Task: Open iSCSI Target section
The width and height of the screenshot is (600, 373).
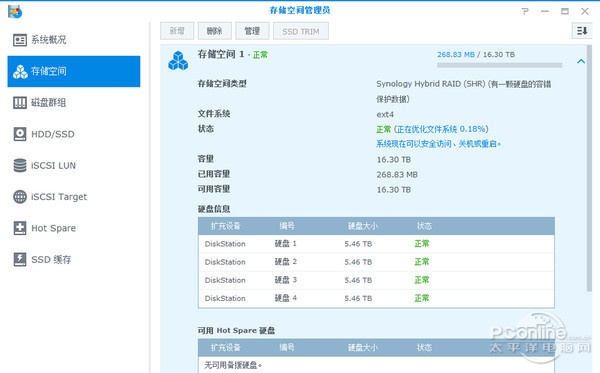Action: pyautogui.click(x=73, y=197)
